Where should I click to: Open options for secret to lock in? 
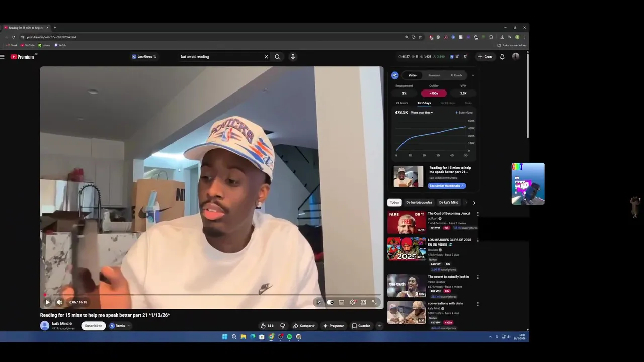click(x=478, y=277)
